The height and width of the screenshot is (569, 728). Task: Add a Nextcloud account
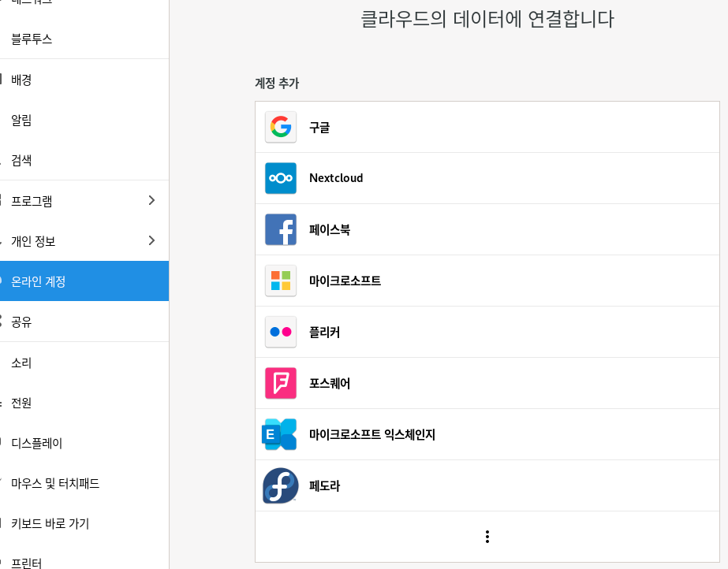tap(487, 178)
